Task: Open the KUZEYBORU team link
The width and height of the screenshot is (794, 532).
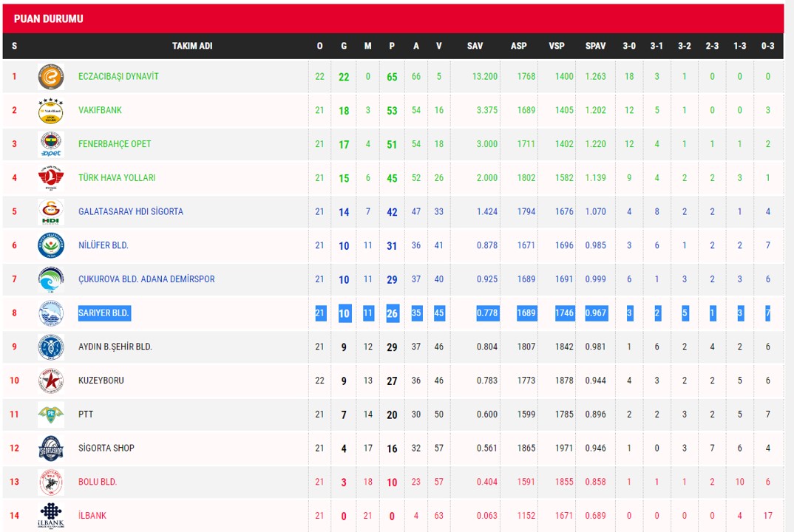Action: (101, 380)
